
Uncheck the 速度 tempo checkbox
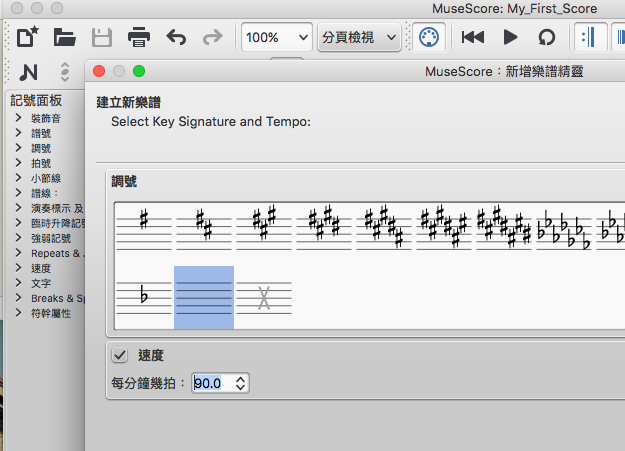[x=120, y=355]
